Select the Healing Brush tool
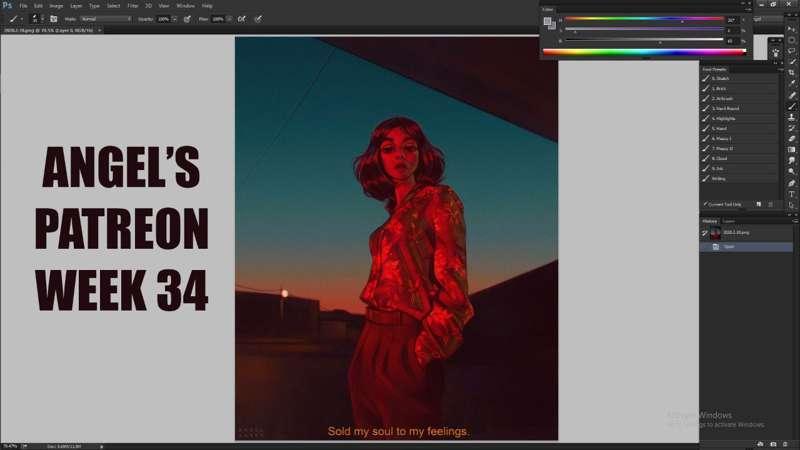800x450 pixels. (792, 95)
